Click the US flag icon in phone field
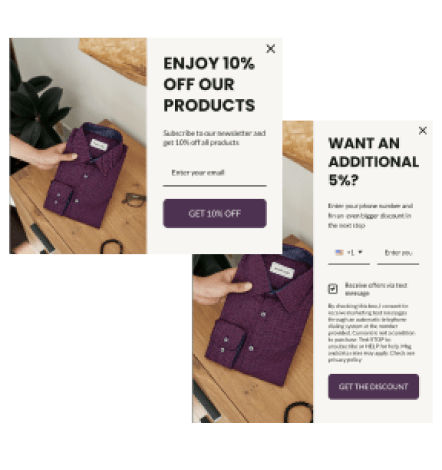Screen dimensions: 442x470 tap(339, 252)
